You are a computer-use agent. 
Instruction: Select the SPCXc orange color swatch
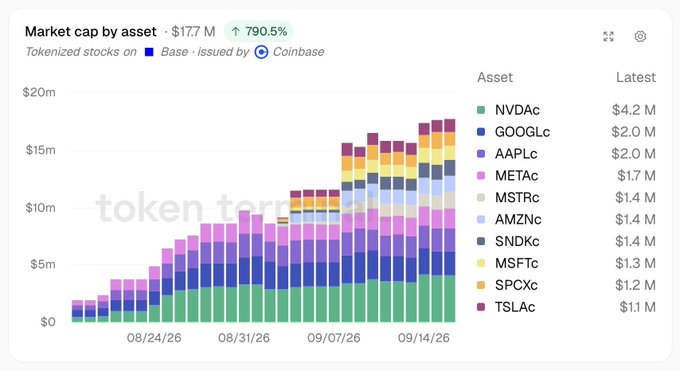tap(481, 285)
